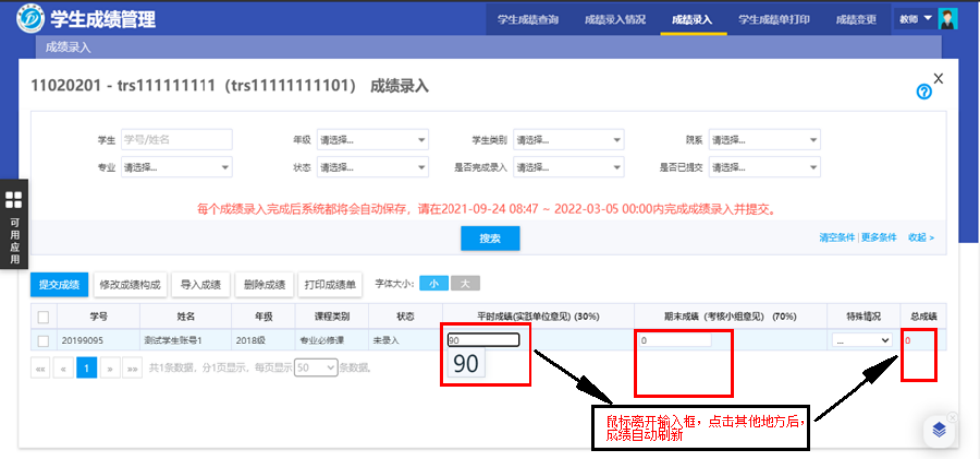Image resolution: width=980 pixels, height=459 pixels.
Task: Open the 成绩变更 tab
Action: point(856,19)
